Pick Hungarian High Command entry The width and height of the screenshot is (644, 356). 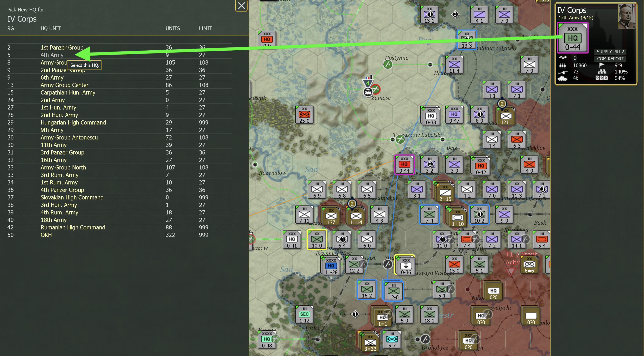[x=120, y=122]
